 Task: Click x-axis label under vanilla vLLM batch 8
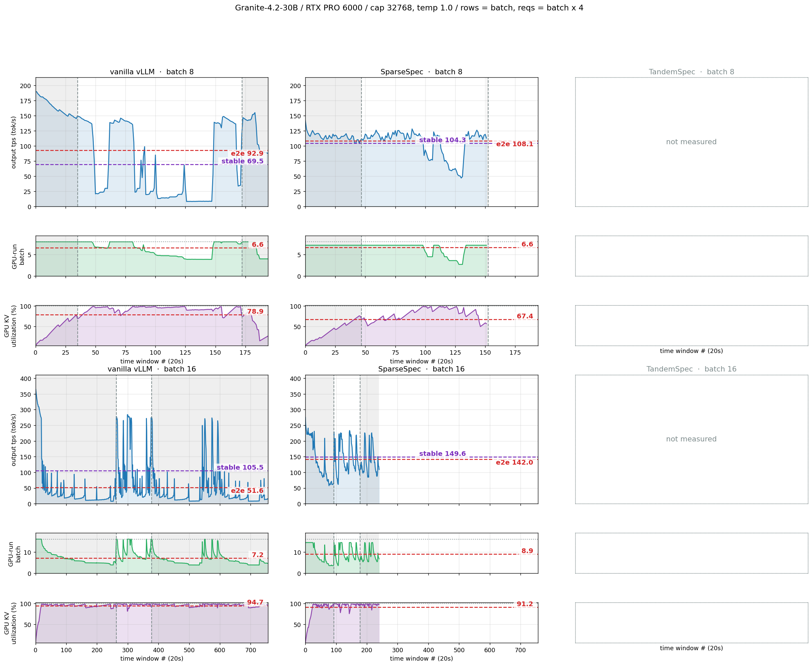pyautogui.click(x=152, y=361)
